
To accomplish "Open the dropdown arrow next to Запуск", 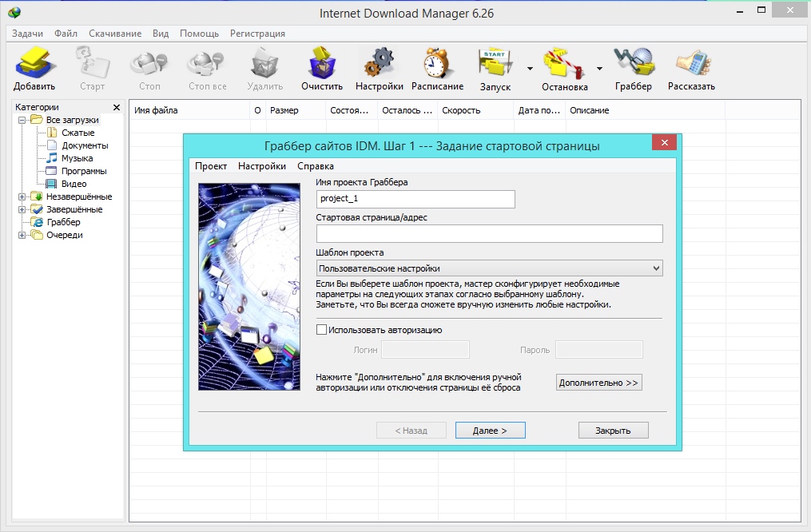I will pyautogui.click(x=529, y=69).
